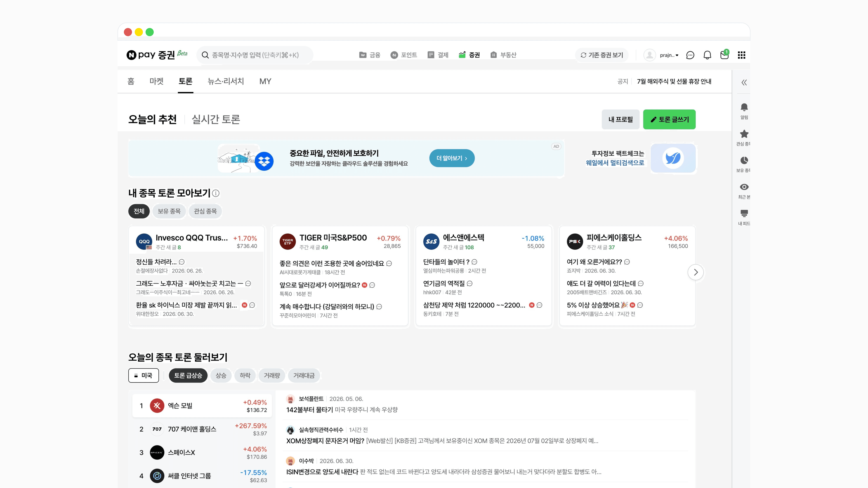Select the 거래대금 filter chip
This screenshot has height=488, width=868.
304,375
